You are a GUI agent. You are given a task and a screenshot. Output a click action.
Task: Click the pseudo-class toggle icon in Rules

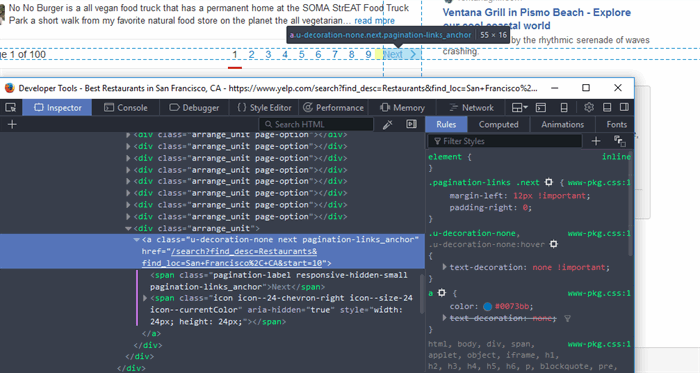click(x=620, y=141)
